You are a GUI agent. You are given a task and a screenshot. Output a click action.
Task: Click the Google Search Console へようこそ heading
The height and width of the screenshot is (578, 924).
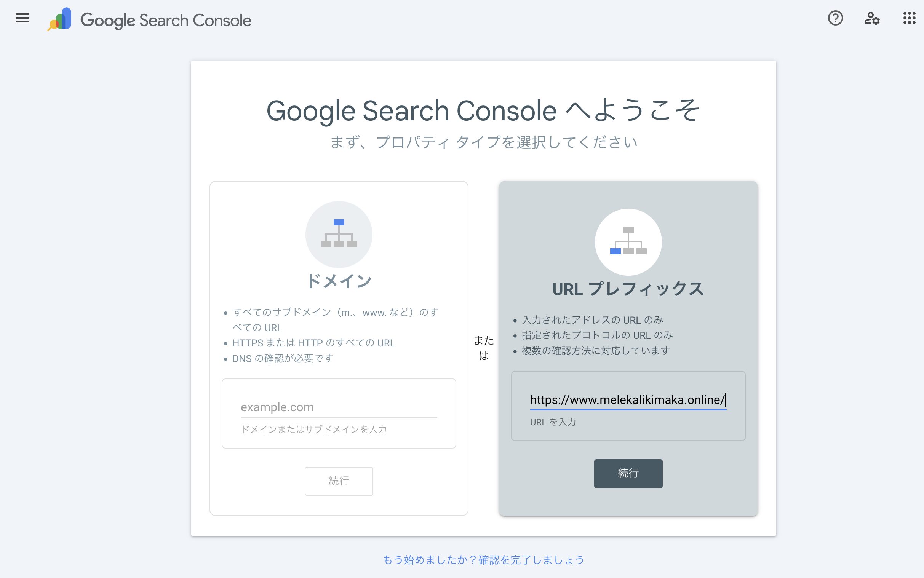tap(483, 111)
